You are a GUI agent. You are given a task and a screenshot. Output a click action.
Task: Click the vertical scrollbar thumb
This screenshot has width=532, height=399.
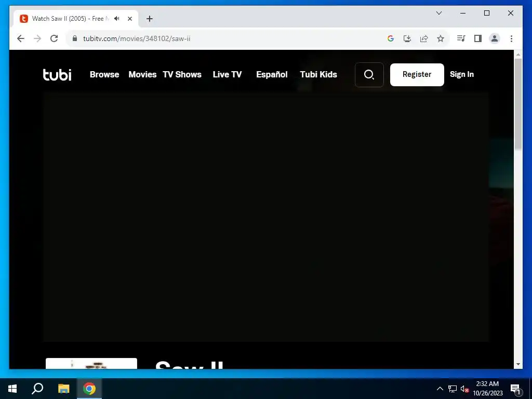pyautogui.click(x=518, y=104)
